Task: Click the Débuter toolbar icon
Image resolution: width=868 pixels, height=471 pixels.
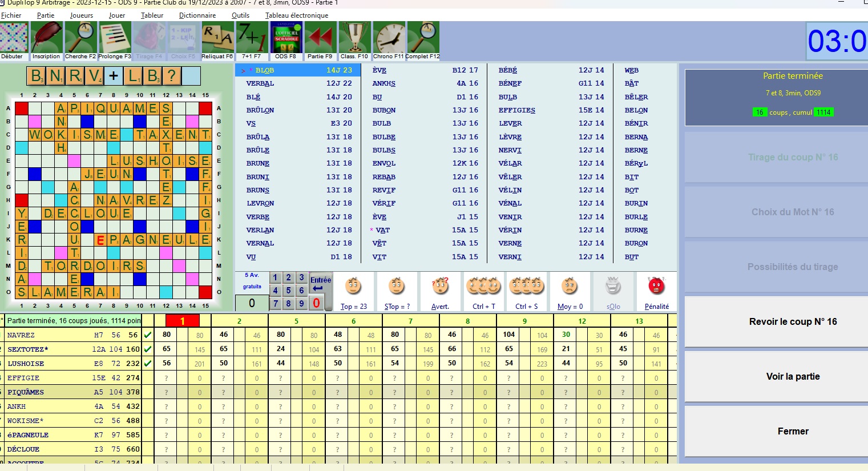Action: click(x=13, y=38)
